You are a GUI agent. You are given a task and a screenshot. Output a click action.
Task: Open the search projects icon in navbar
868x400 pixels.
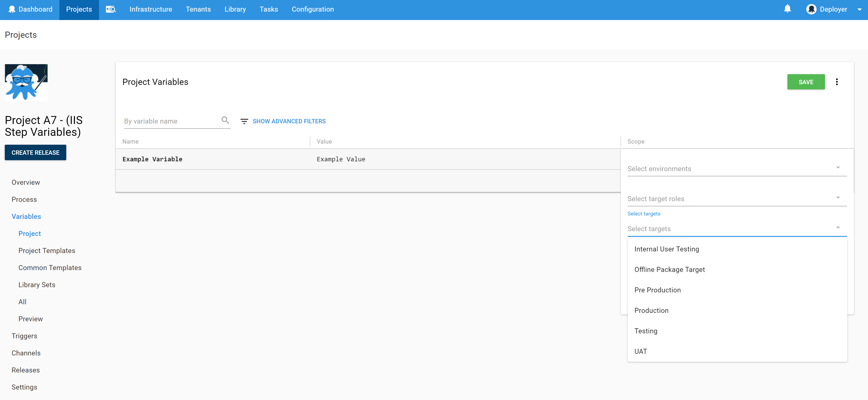tap(111, 9)
